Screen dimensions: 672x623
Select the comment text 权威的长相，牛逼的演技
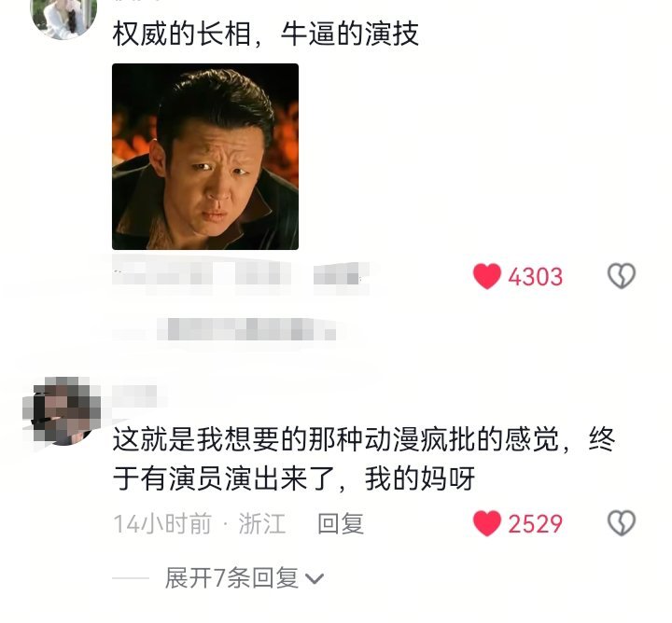pyautogui.click(x=265, y=35)
